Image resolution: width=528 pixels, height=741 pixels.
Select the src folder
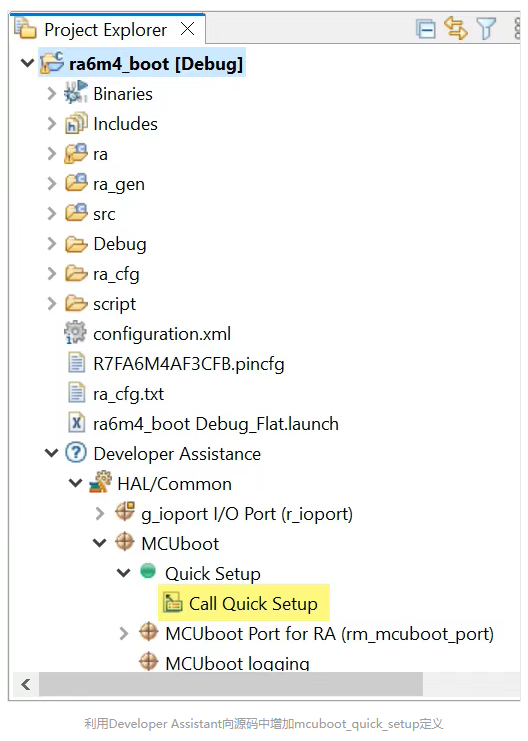(x=104, y=214)
